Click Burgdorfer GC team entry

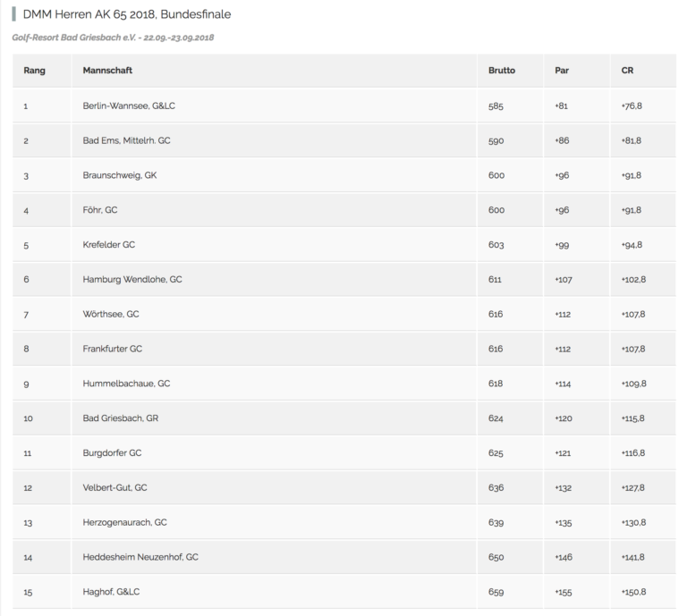coord(112,453)
